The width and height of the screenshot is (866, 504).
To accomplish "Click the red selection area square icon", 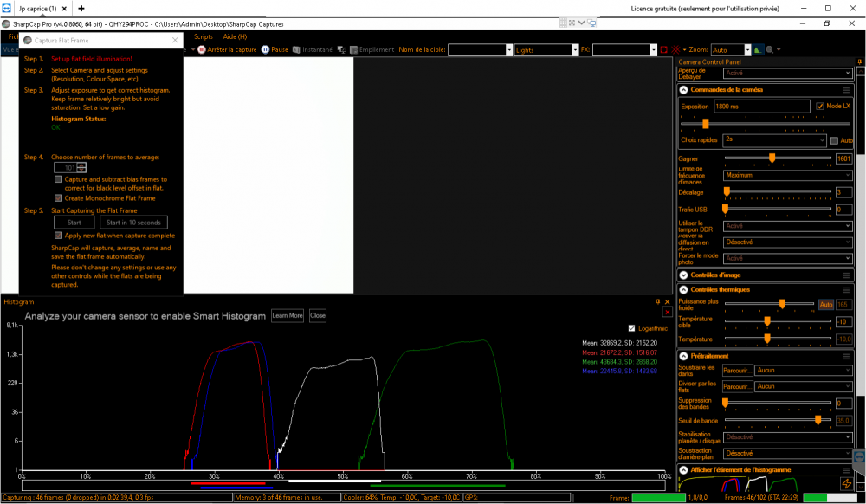I will point(664,49).
